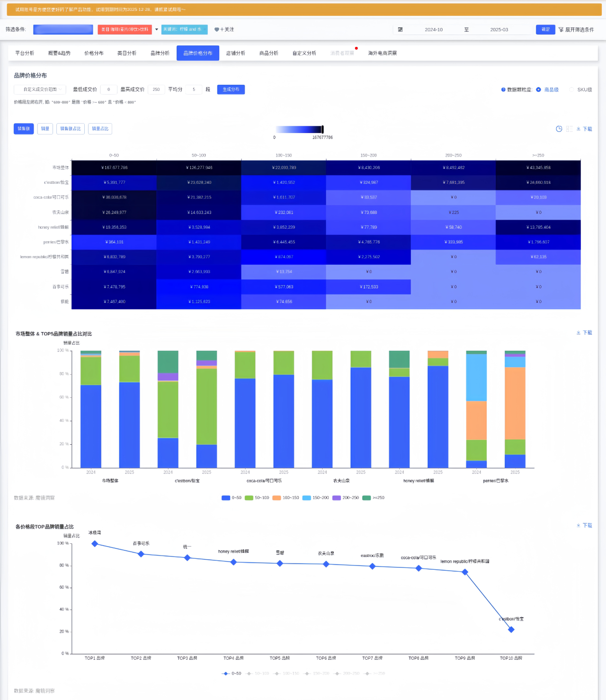Click the 生成分布 button
Screen dimensions: 606x700
[231, 90]
